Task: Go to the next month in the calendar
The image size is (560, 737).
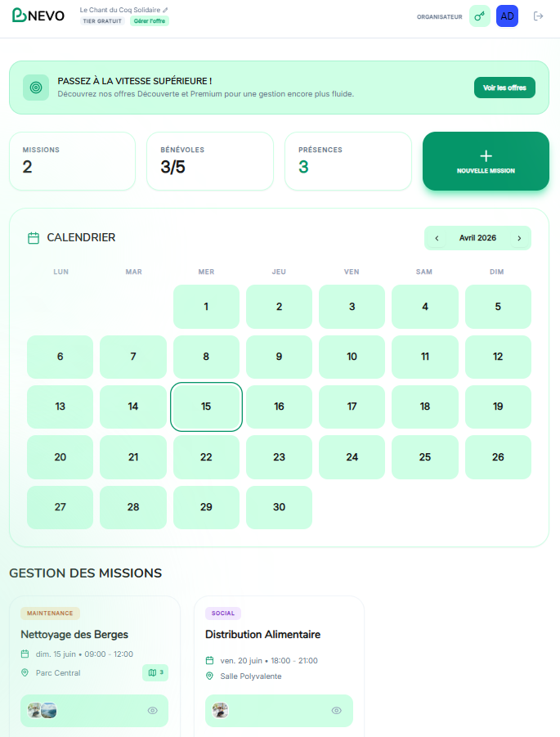Action: click(x=519, y=238)
